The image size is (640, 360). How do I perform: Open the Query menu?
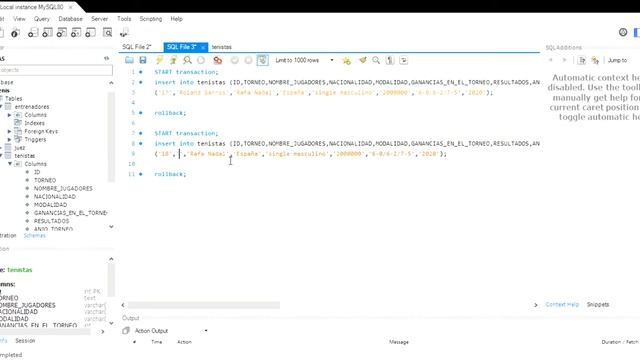tap(42, 19)
